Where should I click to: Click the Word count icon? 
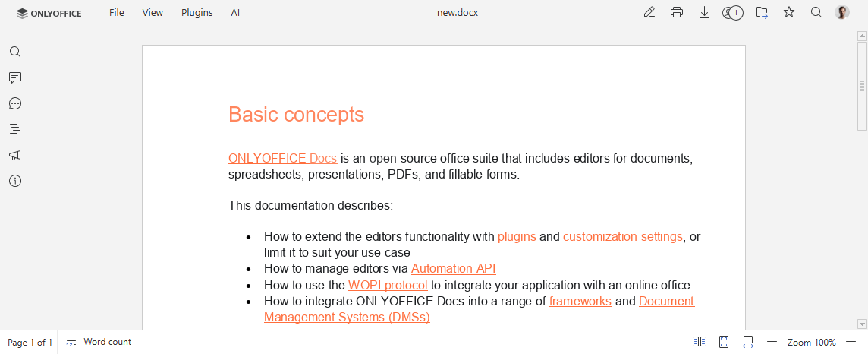pyautogui.click(x=71, y=342)
